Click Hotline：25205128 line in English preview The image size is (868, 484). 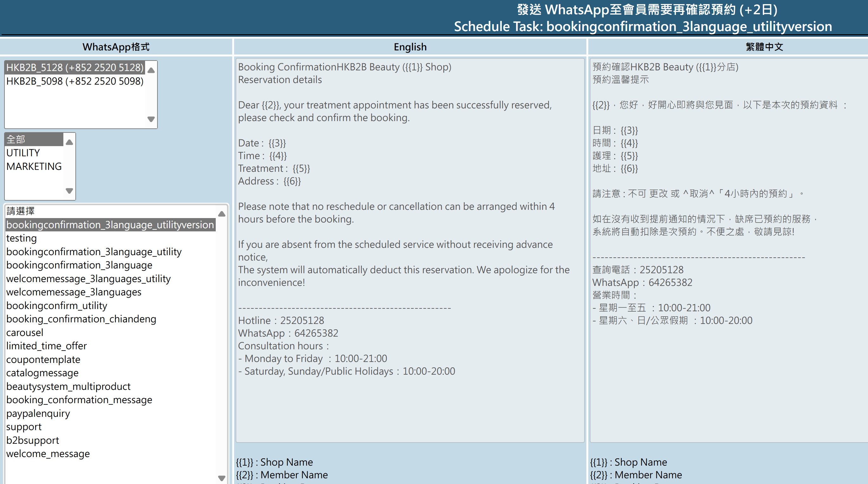pos(281,320)
